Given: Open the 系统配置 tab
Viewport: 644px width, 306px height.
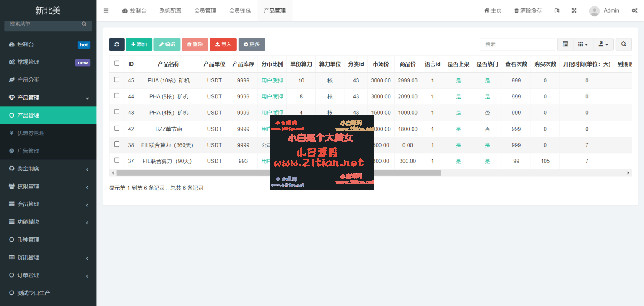Looking at the screenshot, I should pos(170,10).
